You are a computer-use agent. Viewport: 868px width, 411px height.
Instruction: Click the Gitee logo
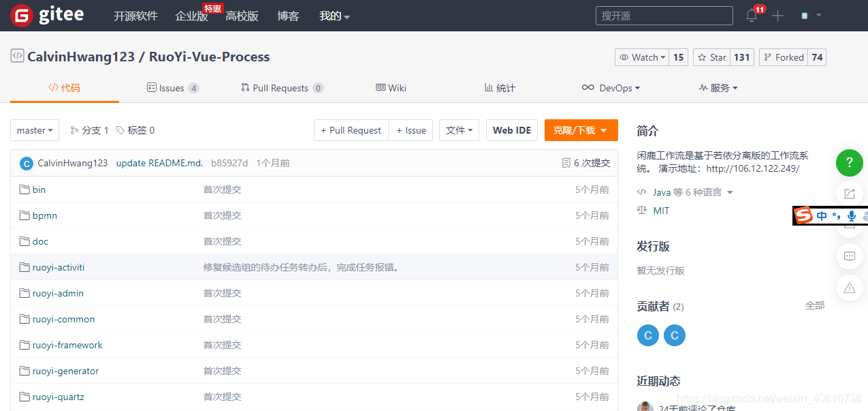pos(47,15)
